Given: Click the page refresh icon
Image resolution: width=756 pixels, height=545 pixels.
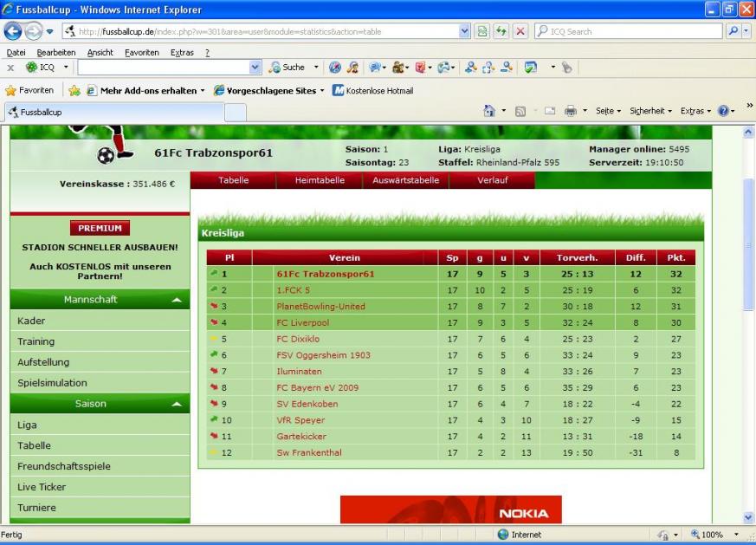Looking at the screenshot, I should coord(501,31).
